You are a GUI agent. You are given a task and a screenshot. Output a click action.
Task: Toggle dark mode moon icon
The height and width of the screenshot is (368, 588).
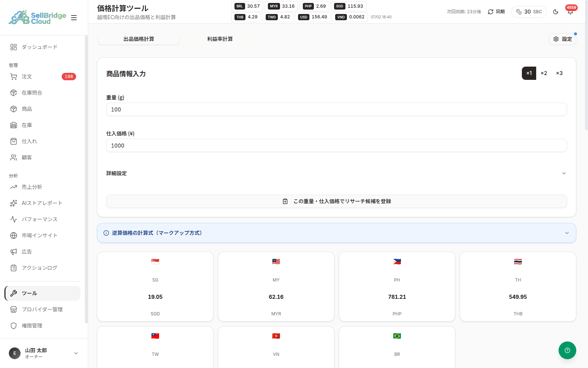click(x=556, y=12)
